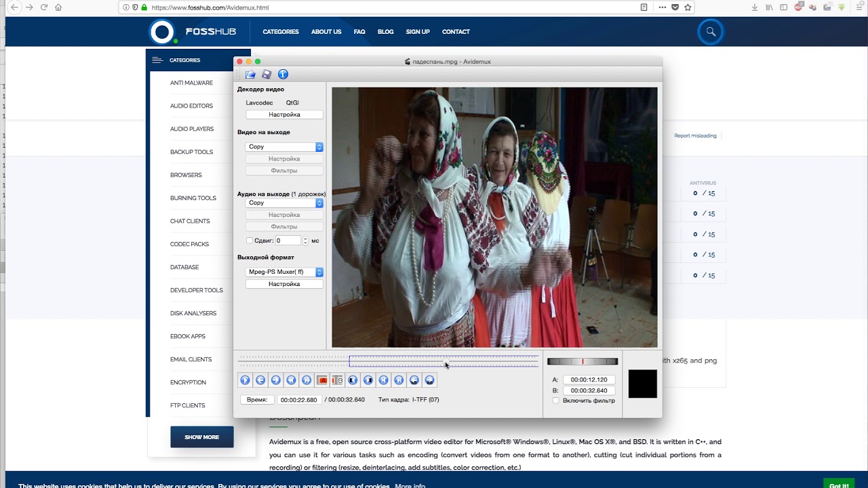Jump backward 60 seconds icon
The image size is (868, 488).
pyautogui.click(x=414, y=380)
